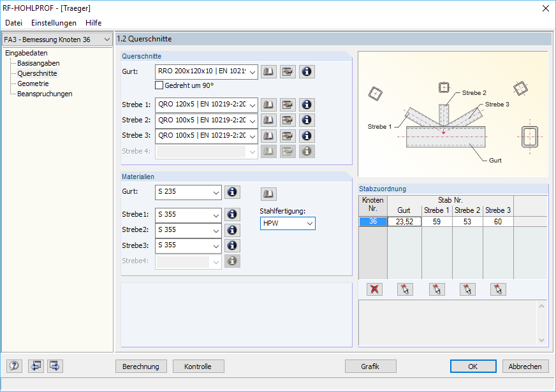Go to next input window icon
556x392 pixels.
(x=55, y=366)
